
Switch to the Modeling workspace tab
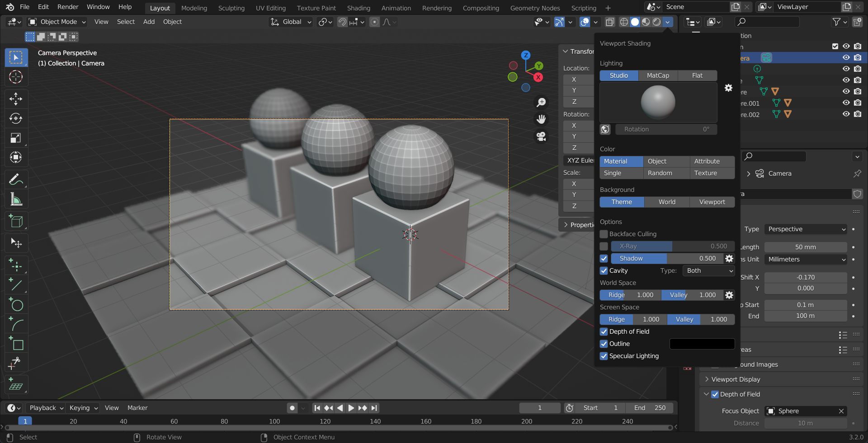click(194, 8)
